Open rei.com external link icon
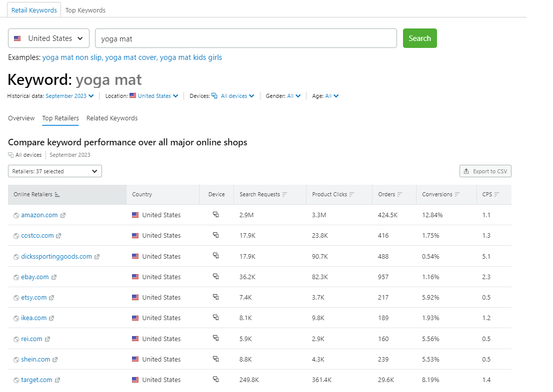This screenshot has height=392, width=553. 47,339
